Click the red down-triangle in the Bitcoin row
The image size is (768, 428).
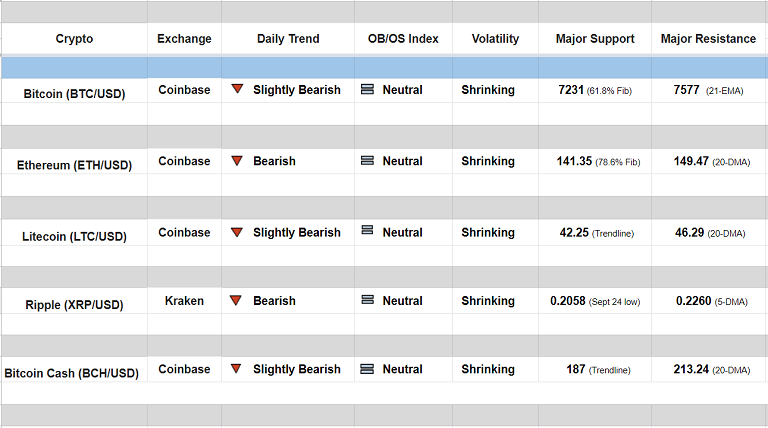[237, 89]
